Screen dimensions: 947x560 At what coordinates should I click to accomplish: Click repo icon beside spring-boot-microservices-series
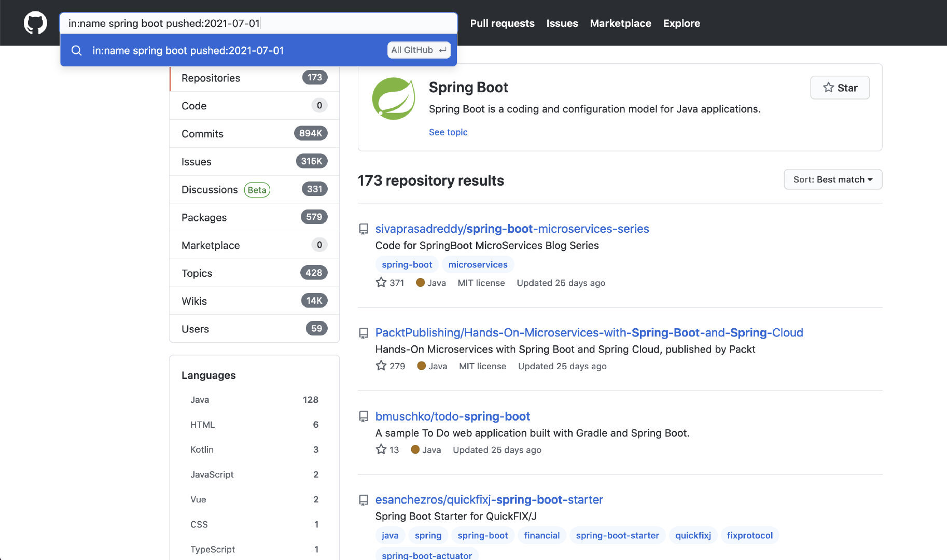[x=364, y=229]
